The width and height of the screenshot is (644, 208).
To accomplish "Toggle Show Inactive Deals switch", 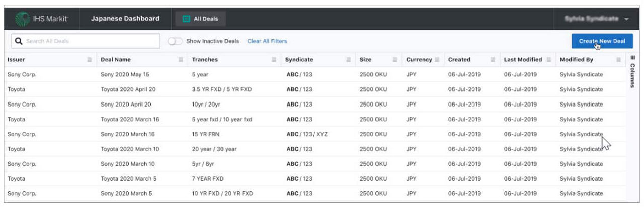I will click(175, 41).
